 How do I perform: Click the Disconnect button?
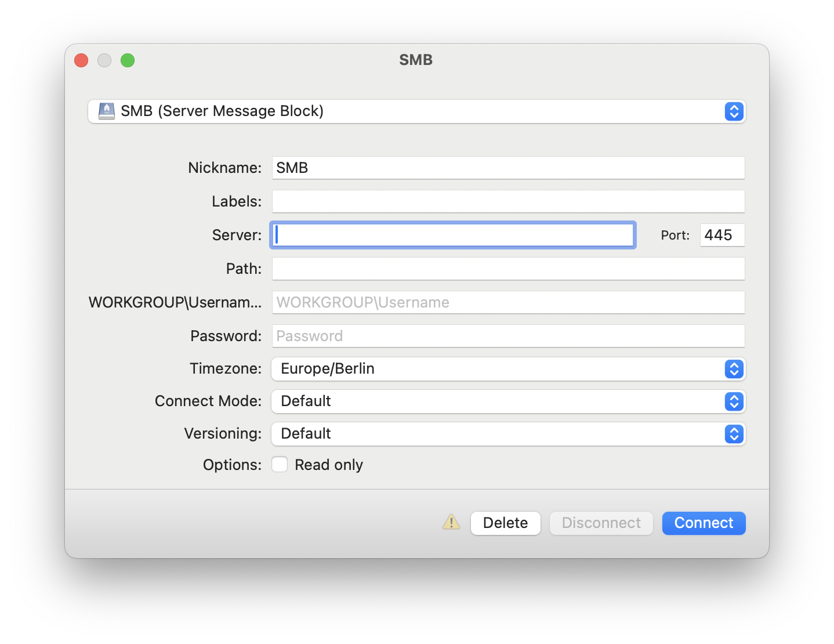click(601, 523)
